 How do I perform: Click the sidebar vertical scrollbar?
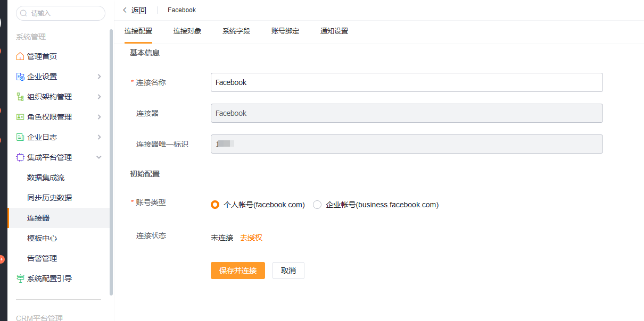[x=111, y=162]
